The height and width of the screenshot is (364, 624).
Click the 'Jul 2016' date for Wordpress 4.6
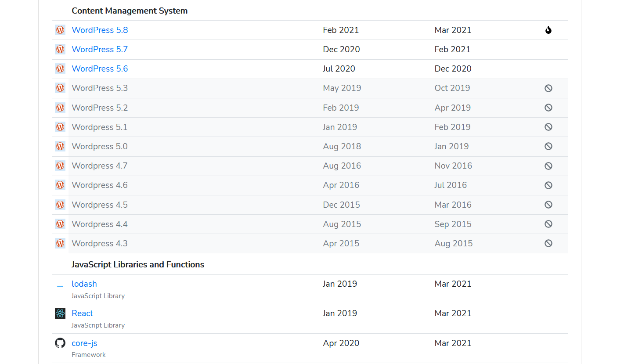[x=451, y=185]
